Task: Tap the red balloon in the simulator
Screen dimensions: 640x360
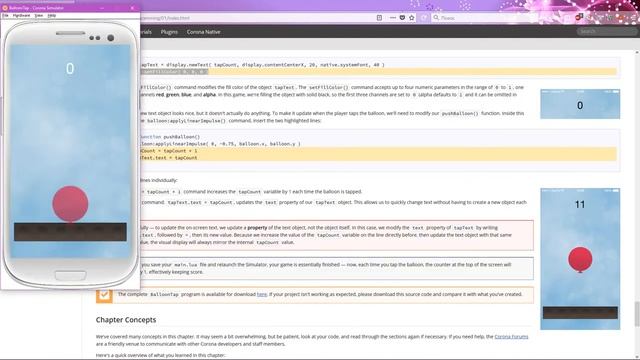Action: (x=70, y=204)
